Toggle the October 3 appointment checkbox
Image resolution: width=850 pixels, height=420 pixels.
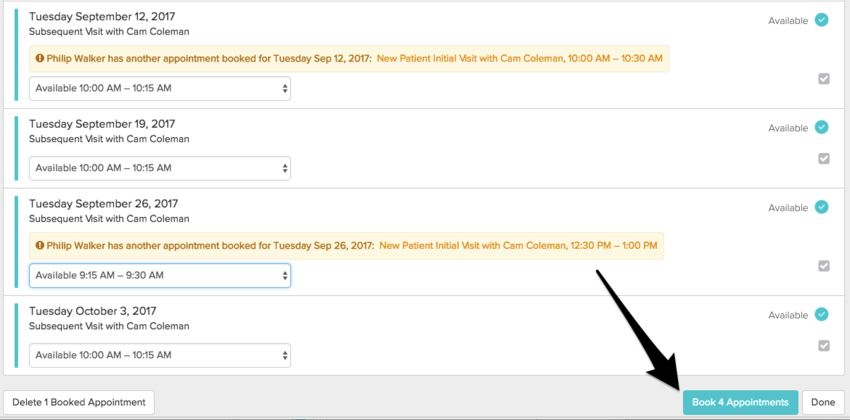[x=824, y=345]
